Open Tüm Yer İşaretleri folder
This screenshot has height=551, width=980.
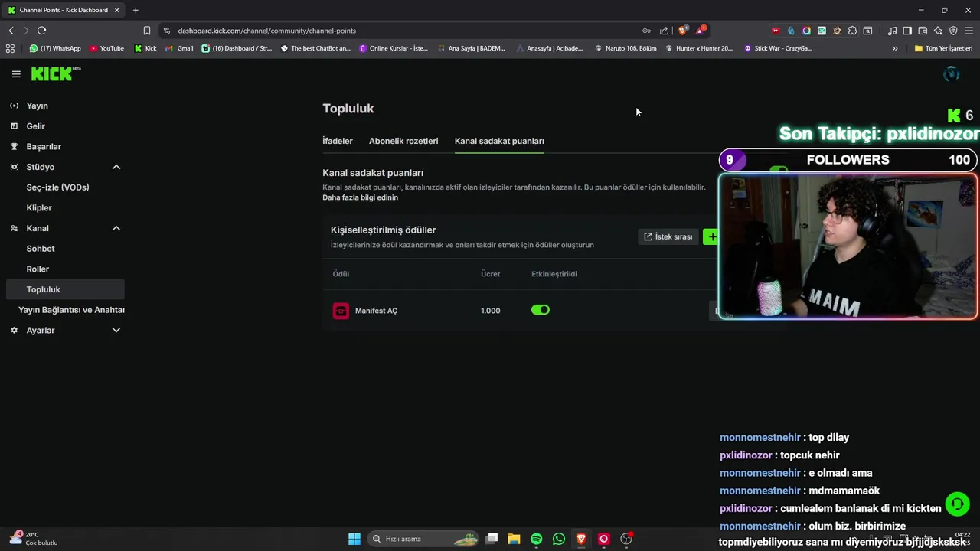[943, 48]
